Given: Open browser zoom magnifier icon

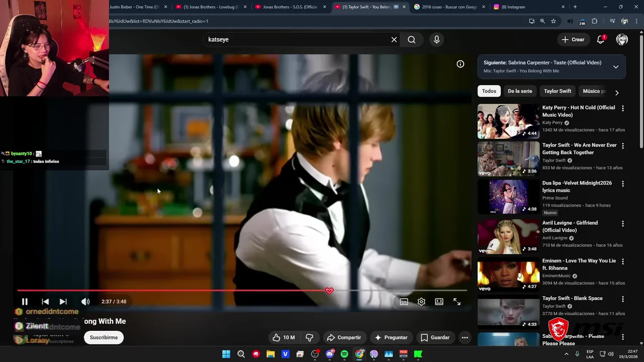Looking at the screenshot, I should point(542,21).
